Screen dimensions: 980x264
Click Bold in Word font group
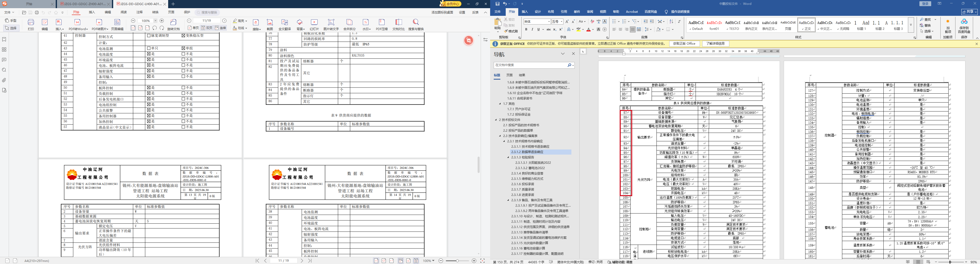526,29
